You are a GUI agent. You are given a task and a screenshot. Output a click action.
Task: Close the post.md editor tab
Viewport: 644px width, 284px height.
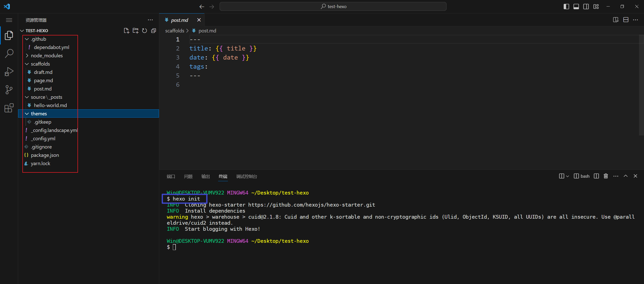pyautogui.click(x=199, y=20)
